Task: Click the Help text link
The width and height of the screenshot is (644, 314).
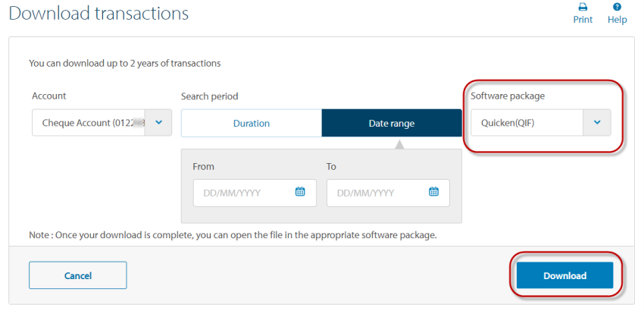Action: (617, 20)
